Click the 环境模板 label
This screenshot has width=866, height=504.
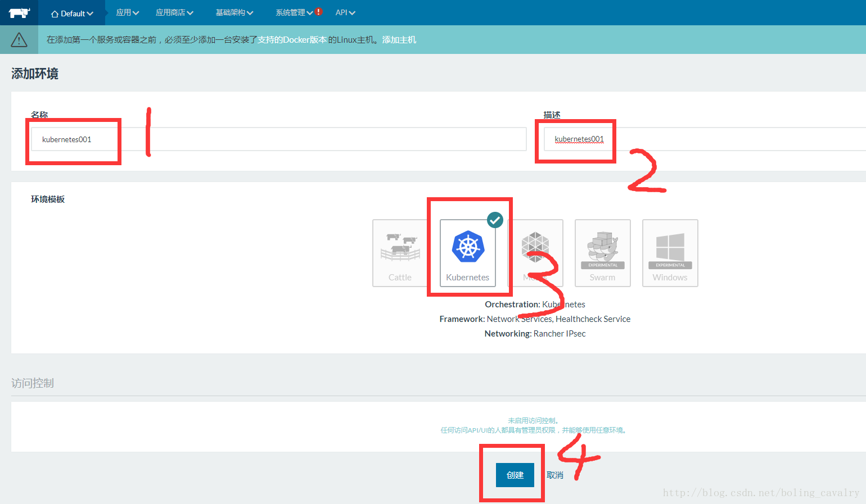click(x=48, y=199)
